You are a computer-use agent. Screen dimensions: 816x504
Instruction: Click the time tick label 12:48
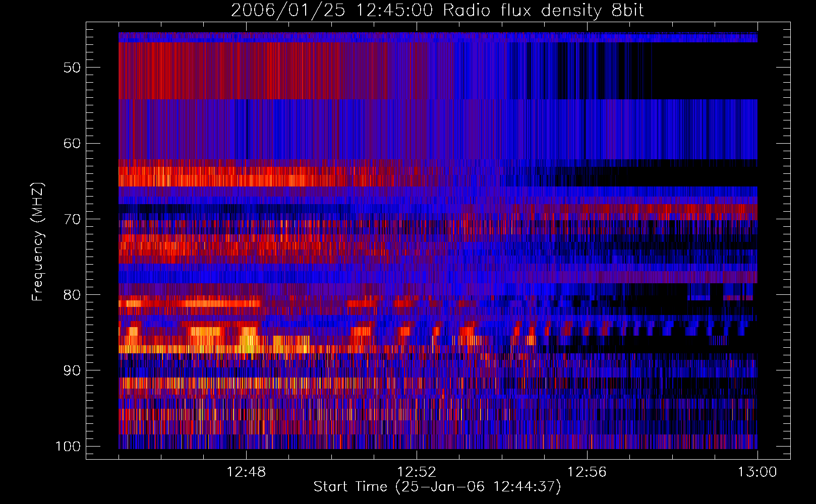247,472
